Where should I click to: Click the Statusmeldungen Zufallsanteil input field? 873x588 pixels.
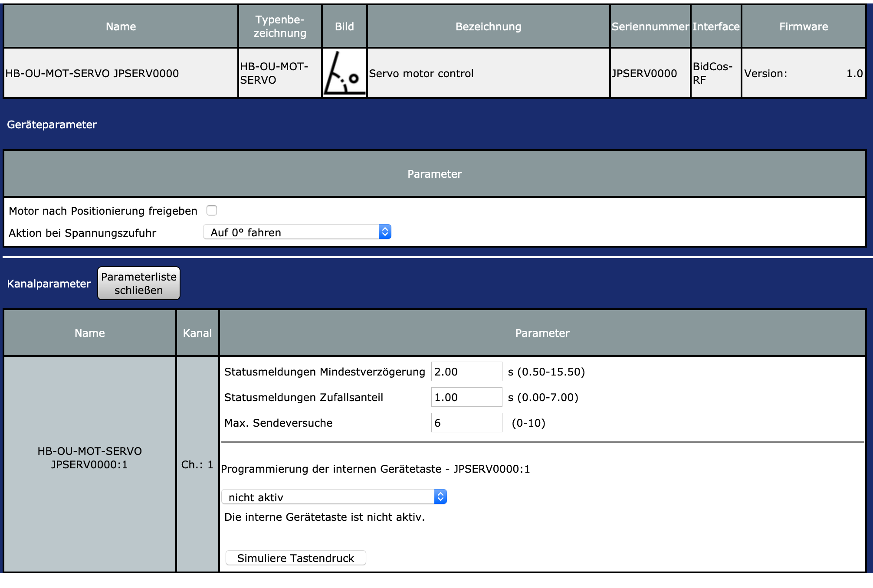[x=466, y=397]
